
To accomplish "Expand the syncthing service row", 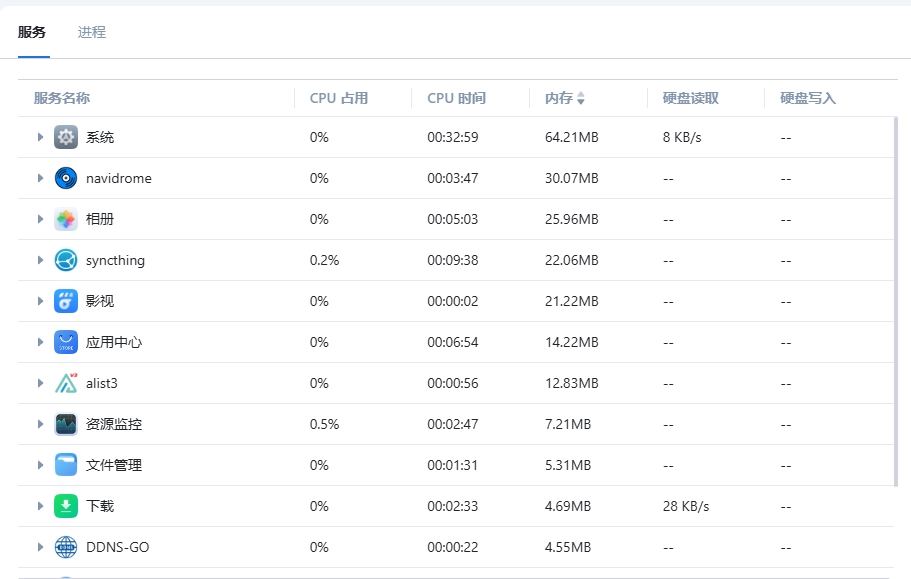I will click(40, 260).
